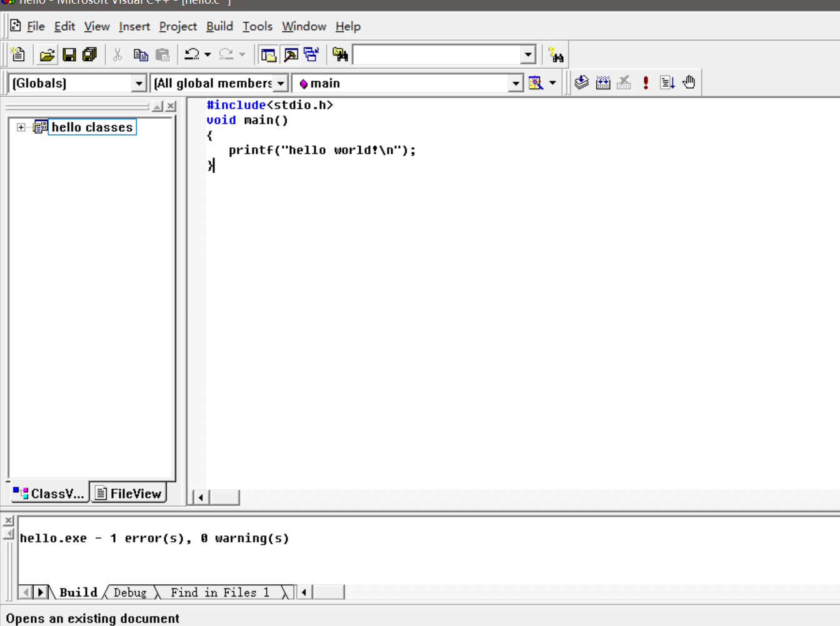The height and width of the screenshot is (626, 840).
Task: Click the WizardBar actions wand icon
Action: pyautogui.click(x=536, y=83)
